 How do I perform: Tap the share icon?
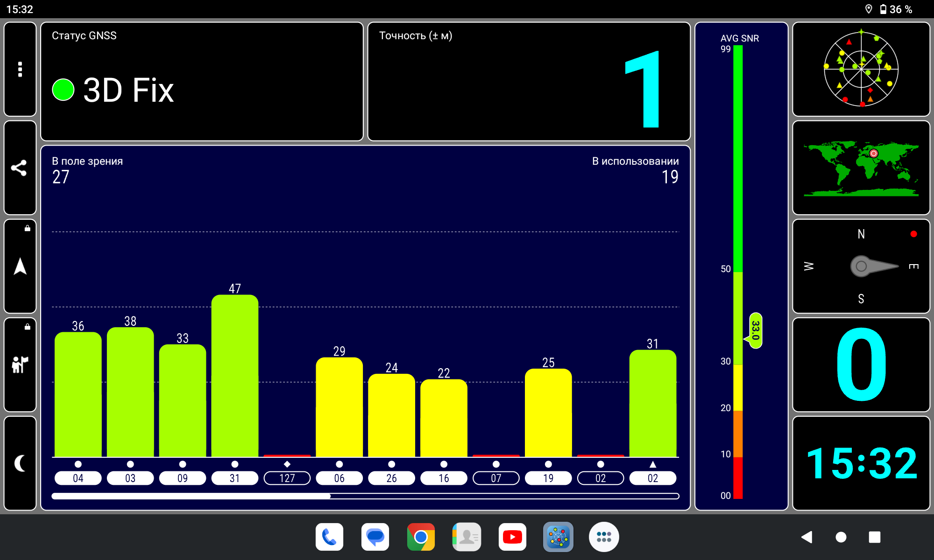click(20, 168)
